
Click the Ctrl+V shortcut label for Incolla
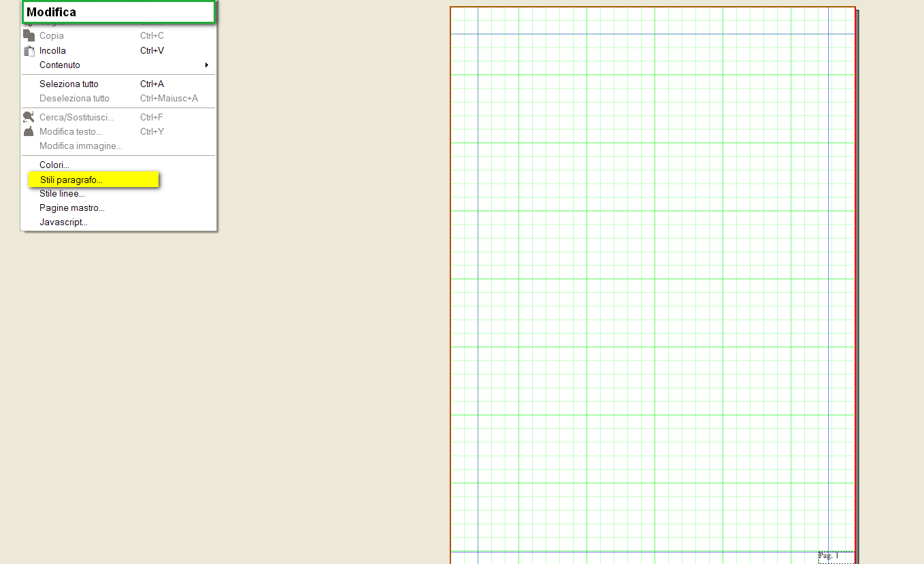pyautogui.click(x=152, y=50)
